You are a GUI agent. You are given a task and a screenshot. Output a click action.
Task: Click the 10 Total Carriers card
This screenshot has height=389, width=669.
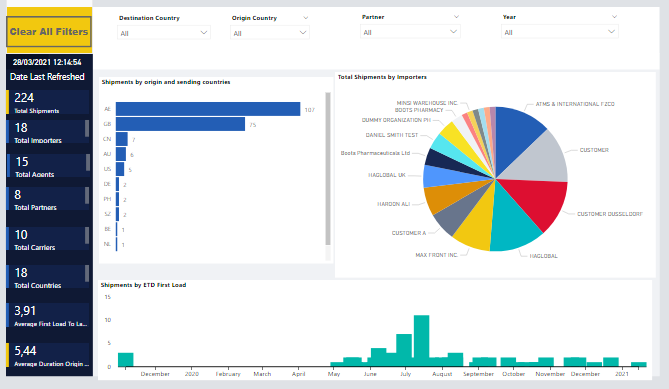[48, 239]
